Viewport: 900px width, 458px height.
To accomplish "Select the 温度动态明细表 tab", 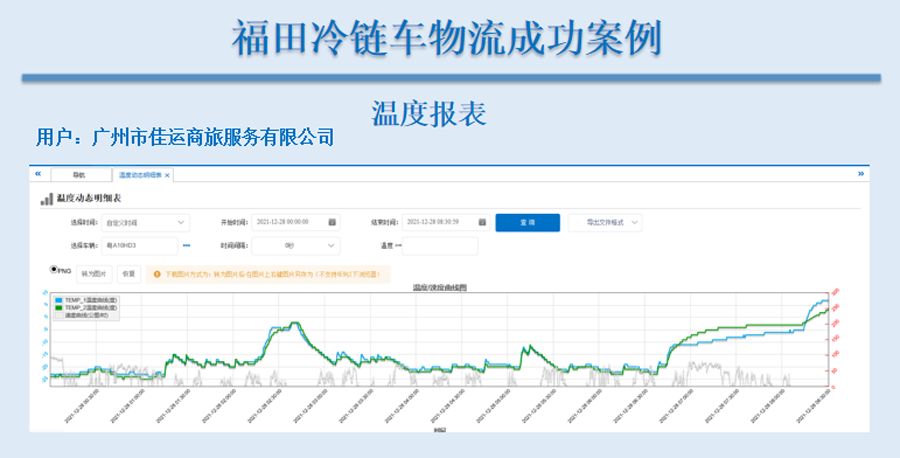I will tap(143, 175).
